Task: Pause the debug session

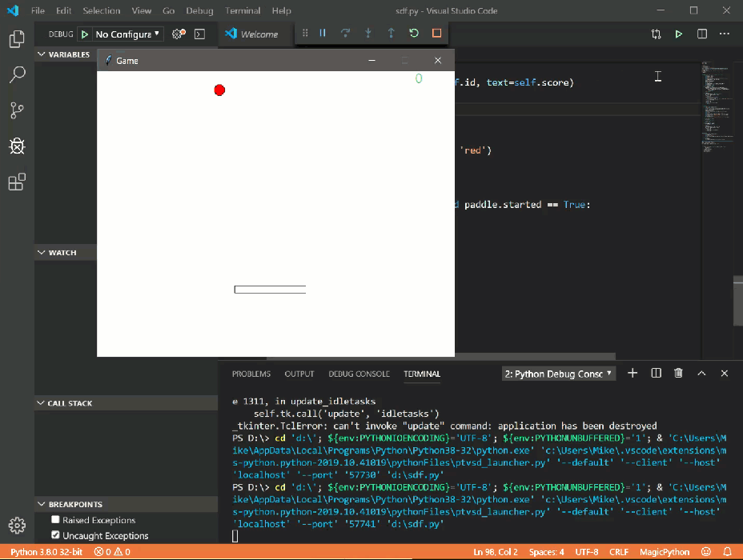Action: point(323,34)
